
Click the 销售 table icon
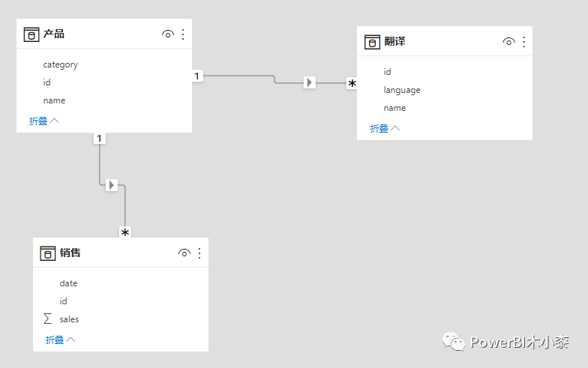pyautogui.click(x=47, y=253)
